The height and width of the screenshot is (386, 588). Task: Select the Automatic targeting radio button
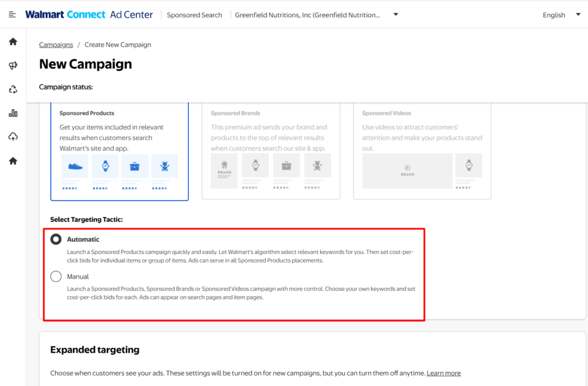pos(56,240)
